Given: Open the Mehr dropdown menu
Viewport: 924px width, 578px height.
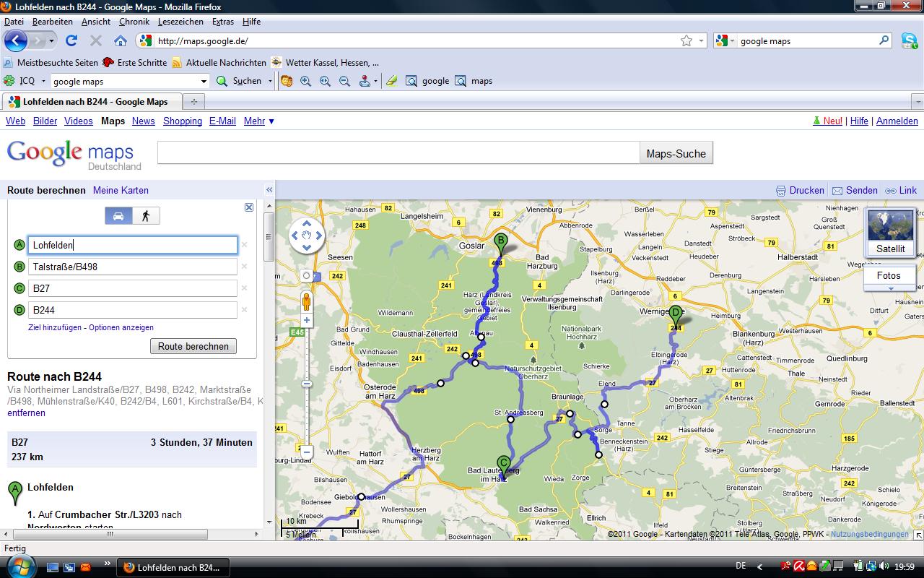Looking at the screenshot, I should click(258, 121).
